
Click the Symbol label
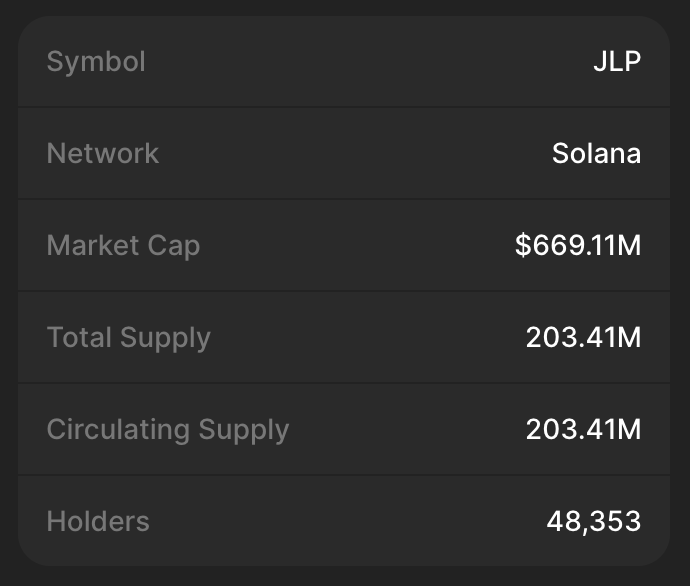point(96,62)
